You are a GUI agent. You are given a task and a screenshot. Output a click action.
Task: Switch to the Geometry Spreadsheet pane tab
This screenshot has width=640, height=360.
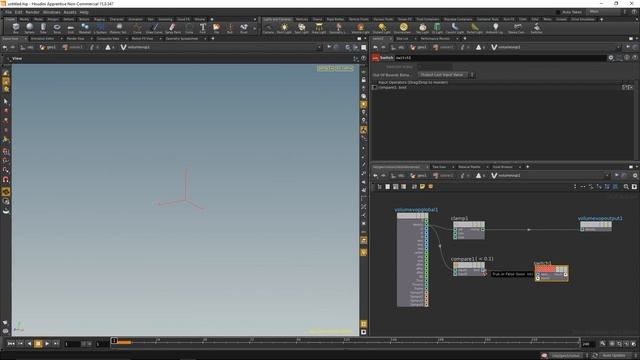[x=182, y=39]
